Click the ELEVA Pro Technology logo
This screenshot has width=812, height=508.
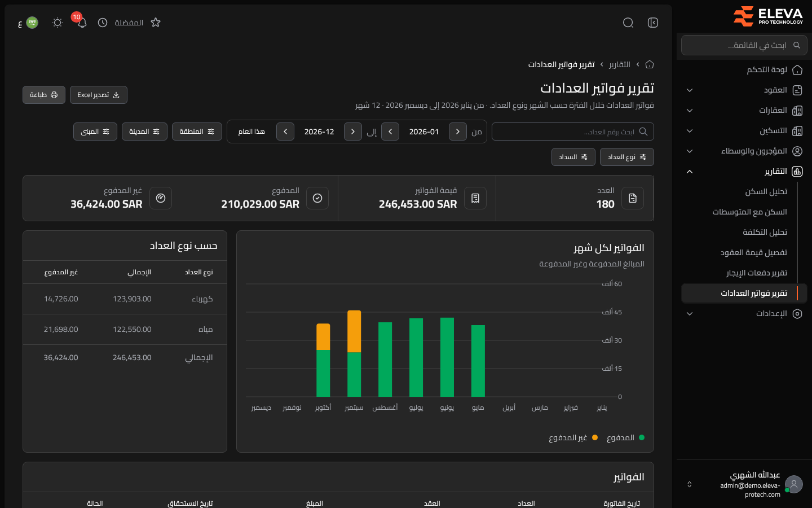click(x=768, y=16)
